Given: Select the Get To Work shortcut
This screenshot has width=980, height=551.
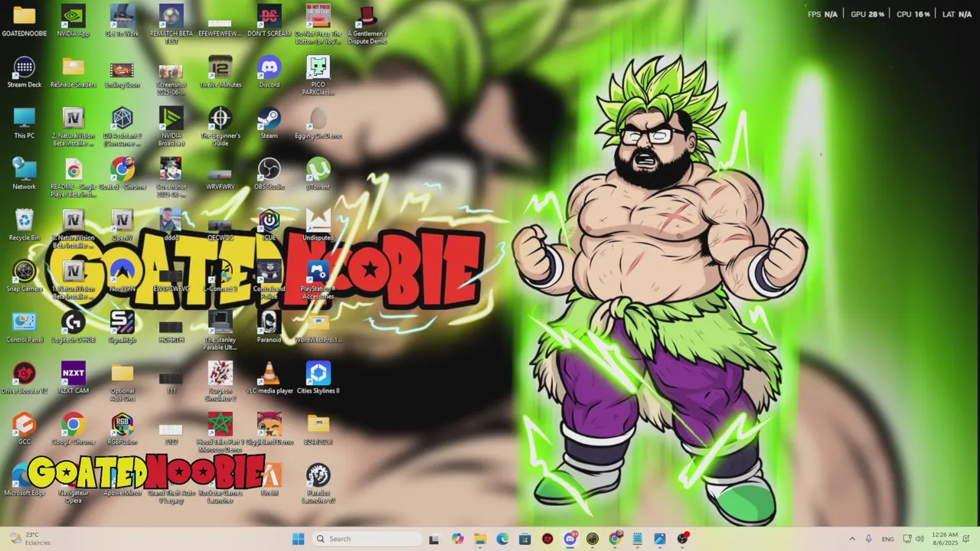Looking at the screenshot, I should point(122,21).
